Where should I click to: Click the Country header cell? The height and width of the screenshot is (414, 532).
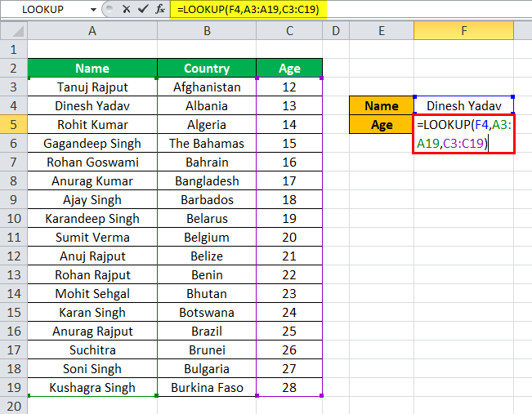pos(207,68)
